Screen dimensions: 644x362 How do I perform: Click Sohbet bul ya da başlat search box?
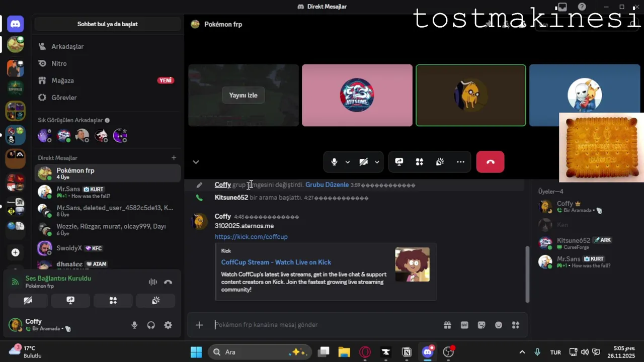[107, 24]
